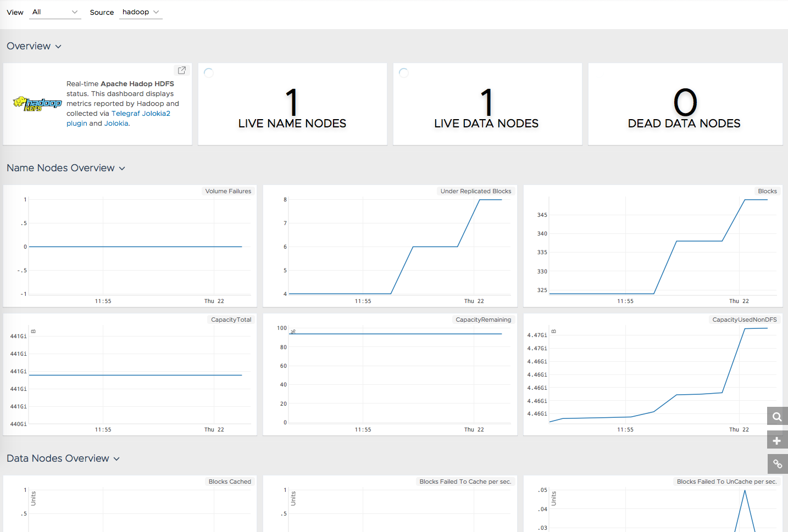Select the DEAD DATA NODES value 0
Screen dimensions: 788x532
[x=685, y=102]
